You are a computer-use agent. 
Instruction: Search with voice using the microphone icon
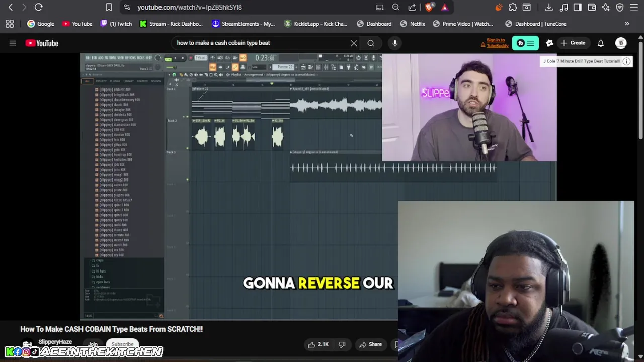point(395,43)
